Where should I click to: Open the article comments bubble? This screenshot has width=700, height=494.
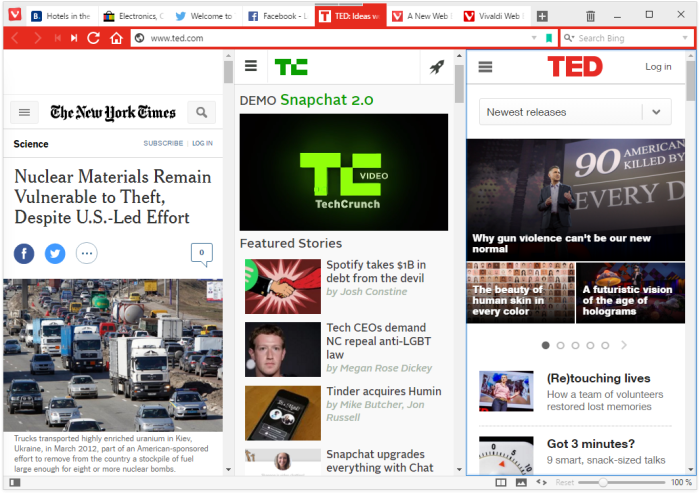(x=202, y=255)
